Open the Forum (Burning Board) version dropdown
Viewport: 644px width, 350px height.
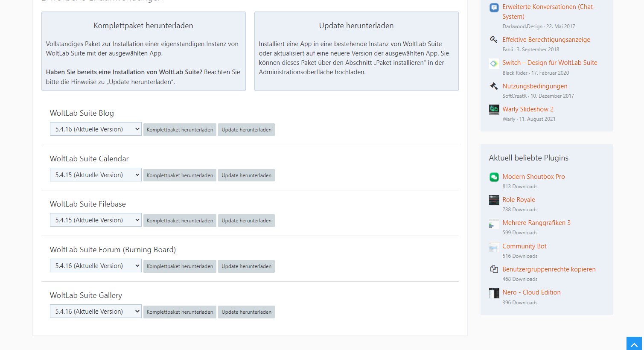pyautogui.click(x=96, y=266)
